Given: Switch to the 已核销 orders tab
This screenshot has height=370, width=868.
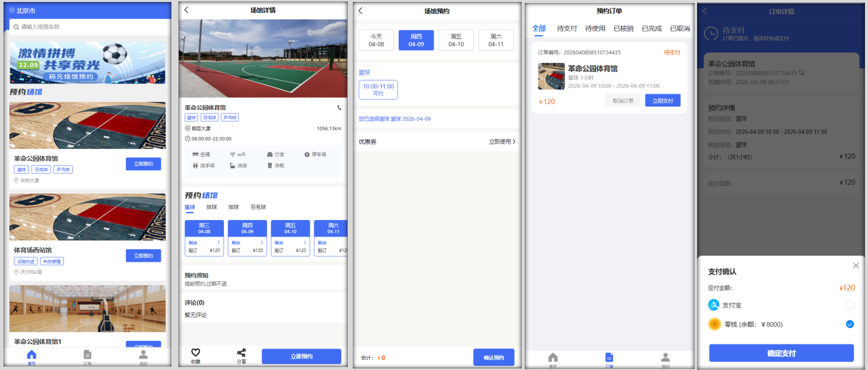Looking at the screenshot, I should click(x=623, y=28).
